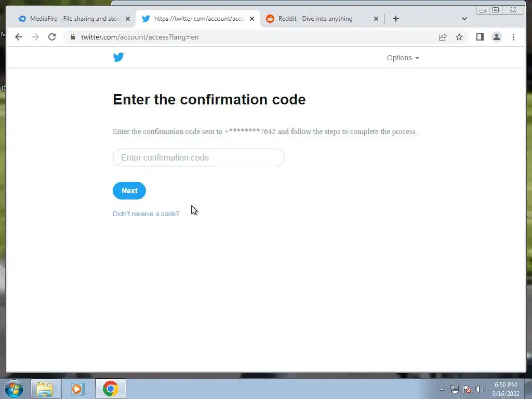The image size is (532, 399).
Task: Open the Chrome profile avatar
Action: pyautogui.click(x=496, y=37)
